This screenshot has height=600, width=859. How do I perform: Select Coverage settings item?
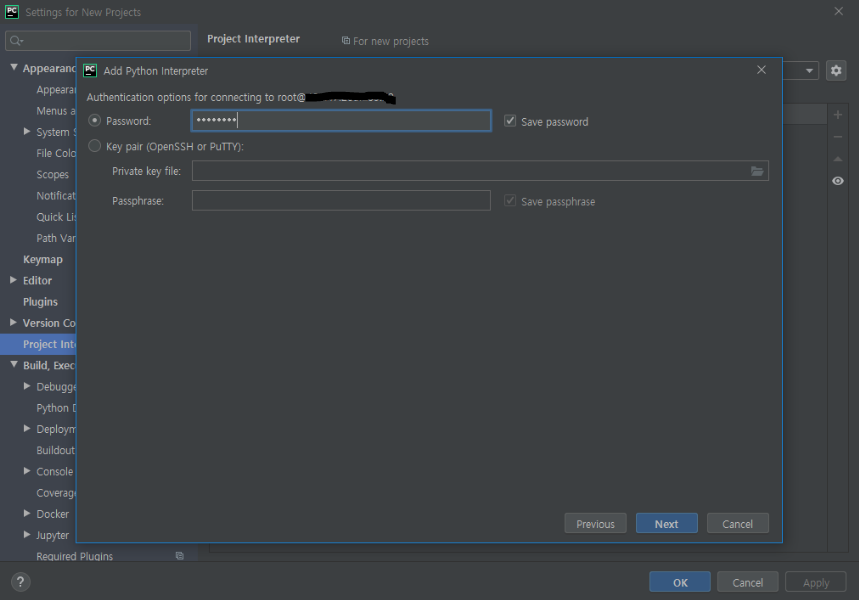56,493
